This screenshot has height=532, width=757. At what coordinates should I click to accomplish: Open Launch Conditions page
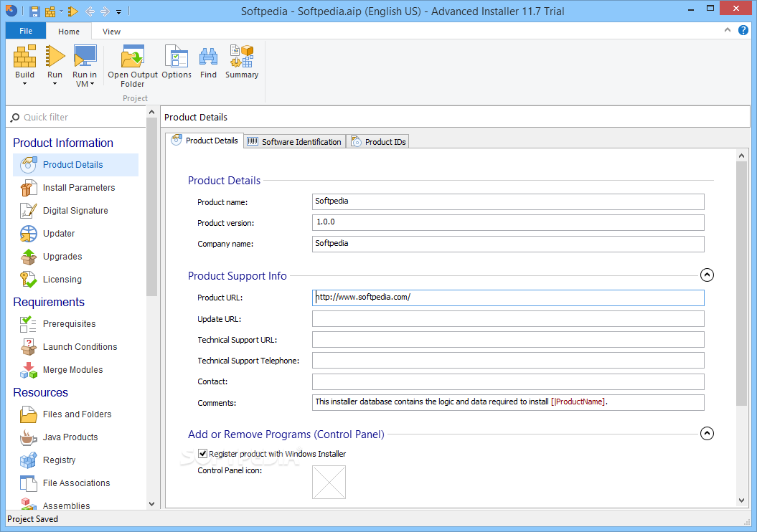click(76, 347)
